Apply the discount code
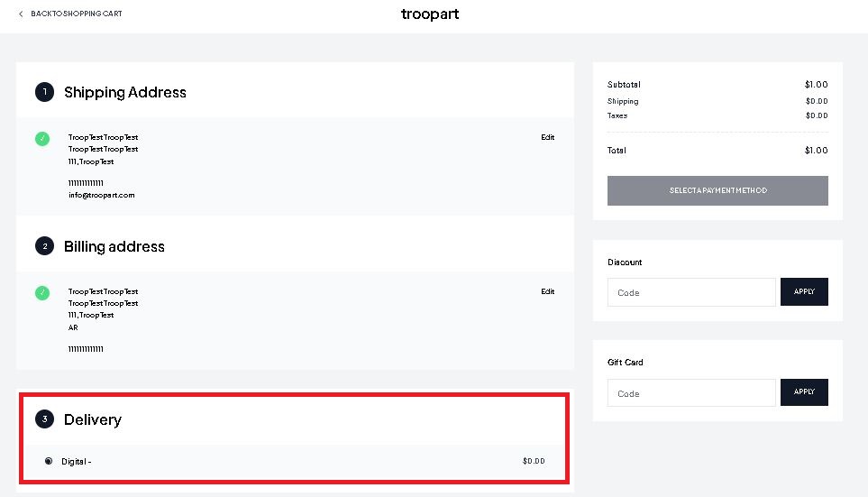 pos(804,291)
